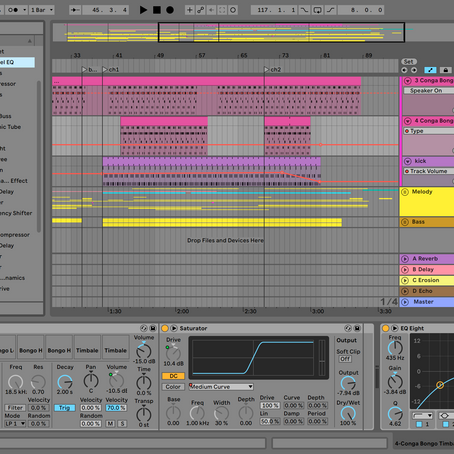The height and width of the screenshot is (454, 454).
Task: Open the Speaker On automation chooser
Action: [x=429, y=91]
